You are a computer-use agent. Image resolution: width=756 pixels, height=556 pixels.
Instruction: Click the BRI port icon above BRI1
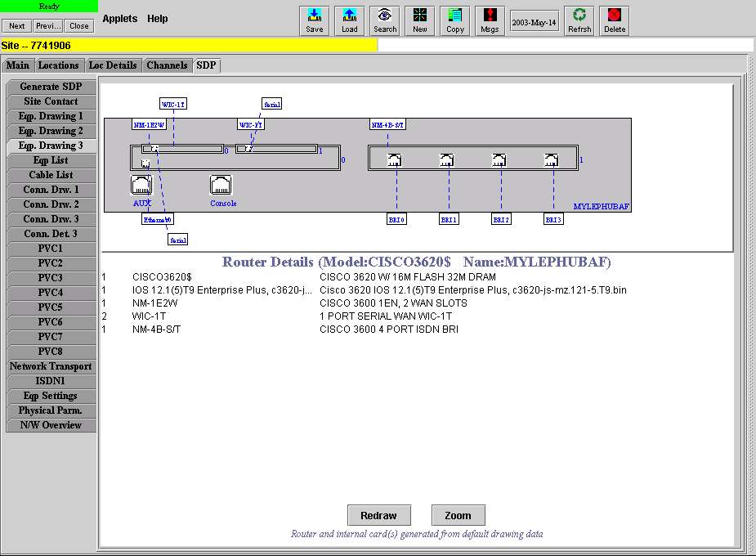coord(447,159)
